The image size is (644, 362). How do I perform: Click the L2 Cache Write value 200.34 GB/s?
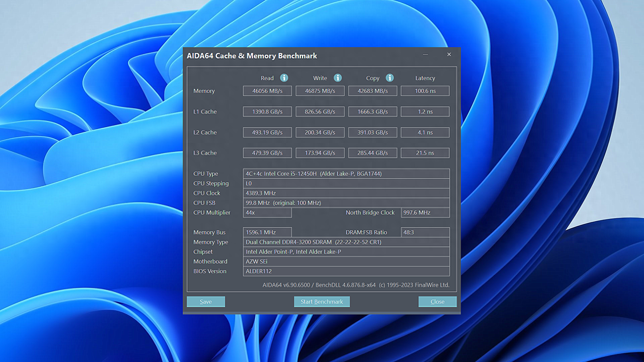point(320,132)
